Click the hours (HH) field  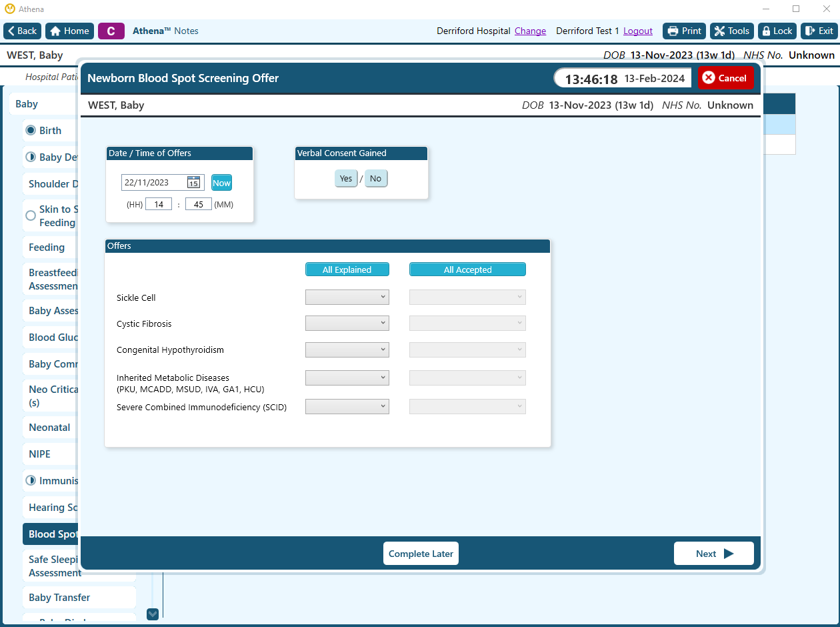(159, 204)
